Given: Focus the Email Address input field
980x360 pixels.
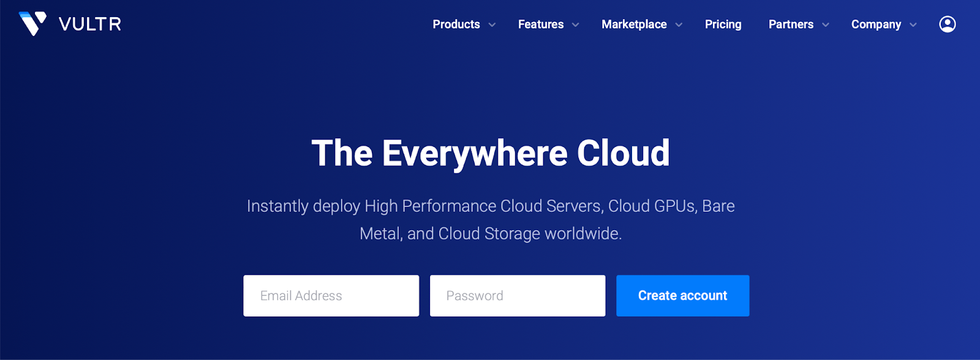Looking at the screenshot, I should click(331, 296).
